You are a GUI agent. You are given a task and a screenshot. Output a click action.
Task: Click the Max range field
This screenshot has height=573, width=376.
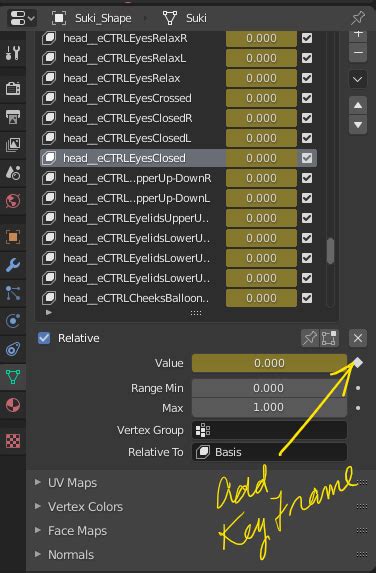coord(269,407)
